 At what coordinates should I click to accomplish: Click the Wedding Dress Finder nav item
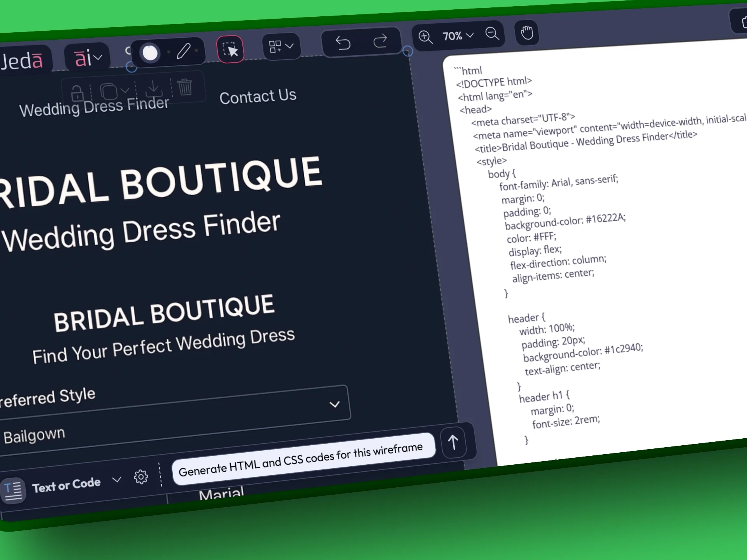[x=94, y=107]
